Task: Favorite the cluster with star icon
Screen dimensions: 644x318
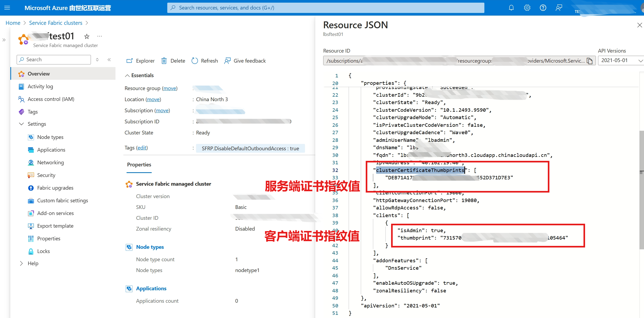Action: tap(87, 36)
